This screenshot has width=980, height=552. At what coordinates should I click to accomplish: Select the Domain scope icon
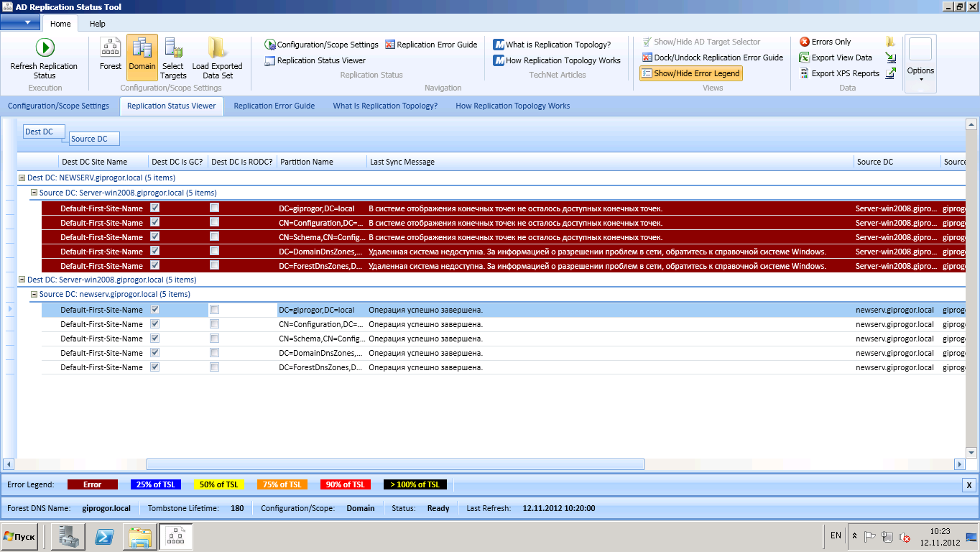(x=142, y=57)
